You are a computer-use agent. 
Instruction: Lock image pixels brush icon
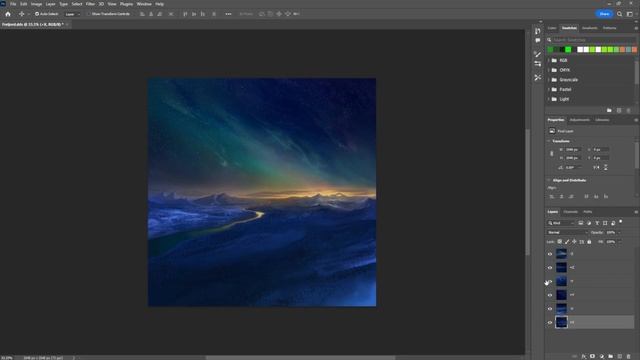tap(567, 242)
